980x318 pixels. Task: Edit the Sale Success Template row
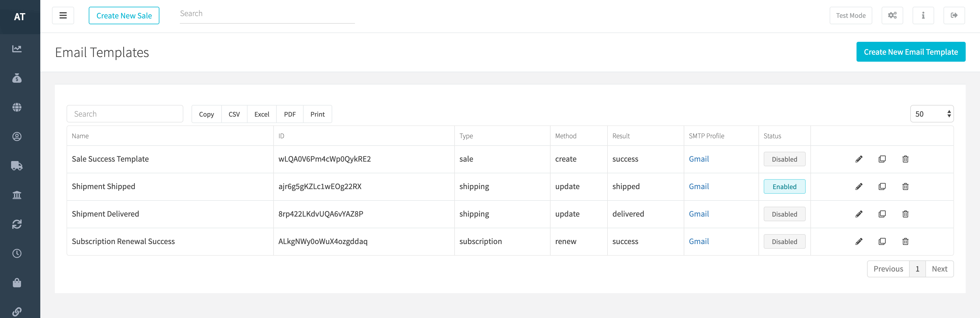[859, 159]
